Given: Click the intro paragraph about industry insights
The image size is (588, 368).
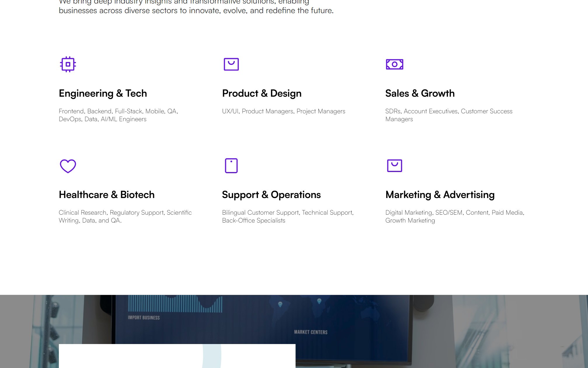Looking at the screenshot, I should (196, 7).
